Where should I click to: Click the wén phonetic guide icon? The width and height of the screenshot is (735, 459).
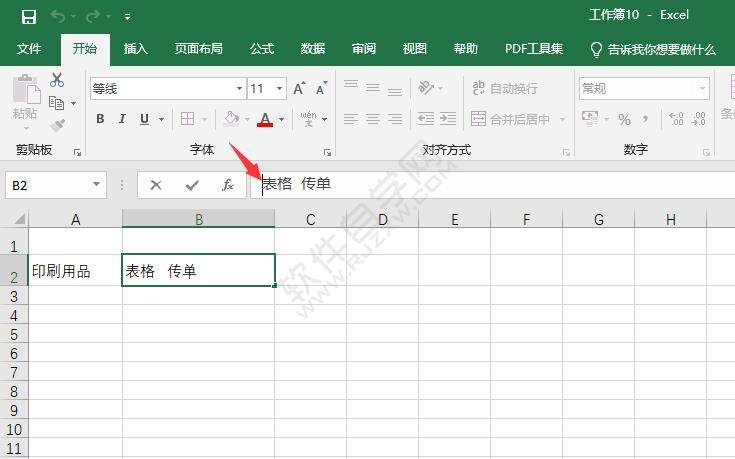tap(308, 119)
